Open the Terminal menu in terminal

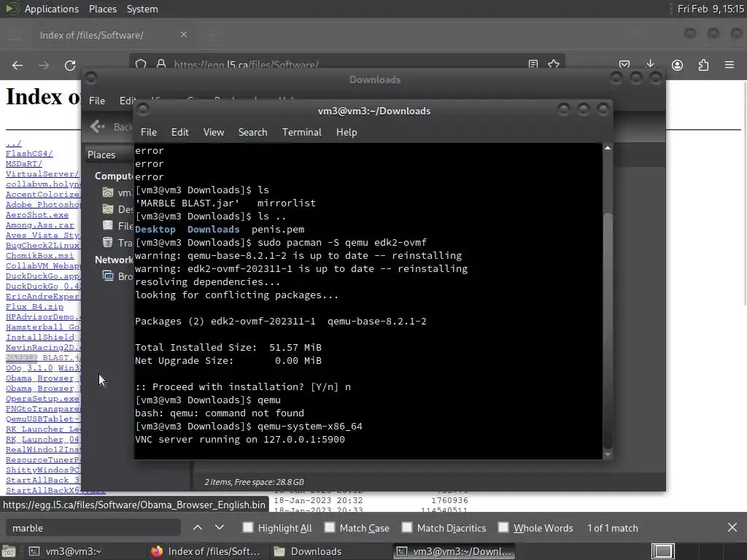301,132
